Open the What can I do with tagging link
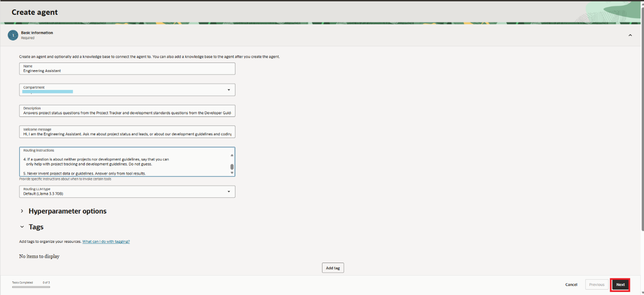 [x=106, y=241]
